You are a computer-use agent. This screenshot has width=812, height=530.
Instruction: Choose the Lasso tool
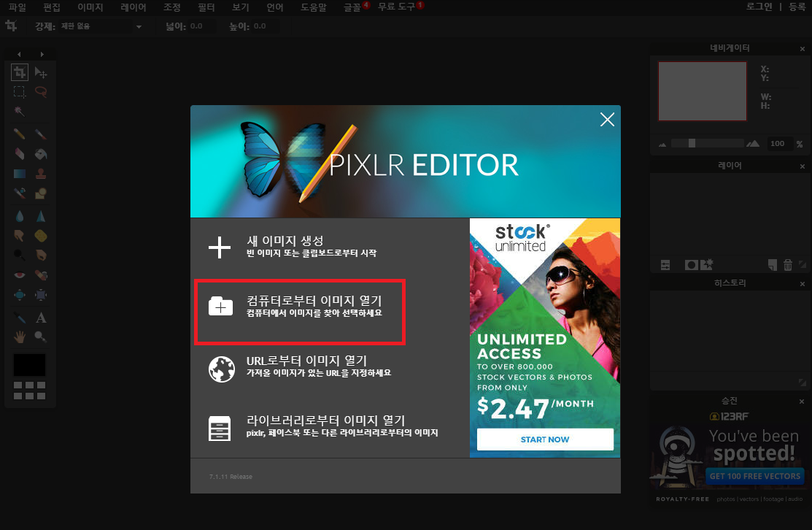40,92
